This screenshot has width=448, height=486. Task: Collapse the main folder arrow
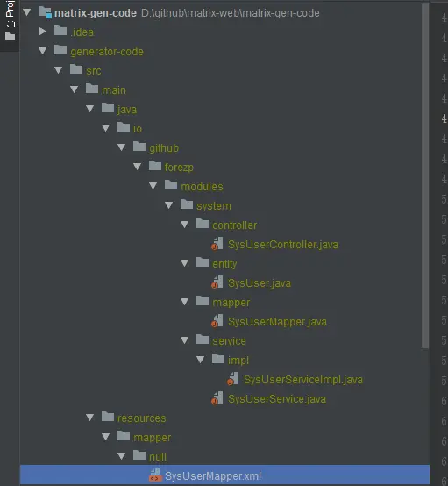click(75, 89)
